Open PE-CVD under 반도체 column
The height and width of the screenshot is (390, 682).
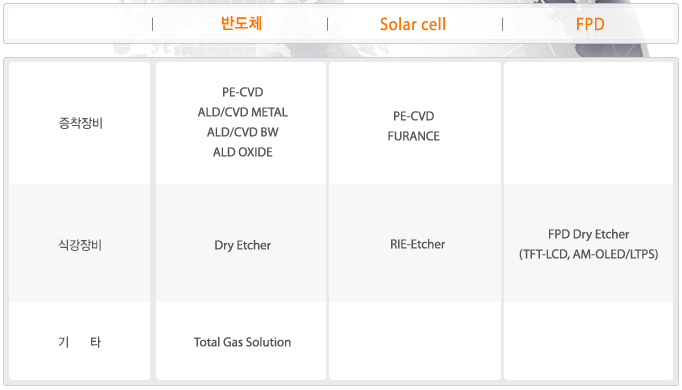243,92
